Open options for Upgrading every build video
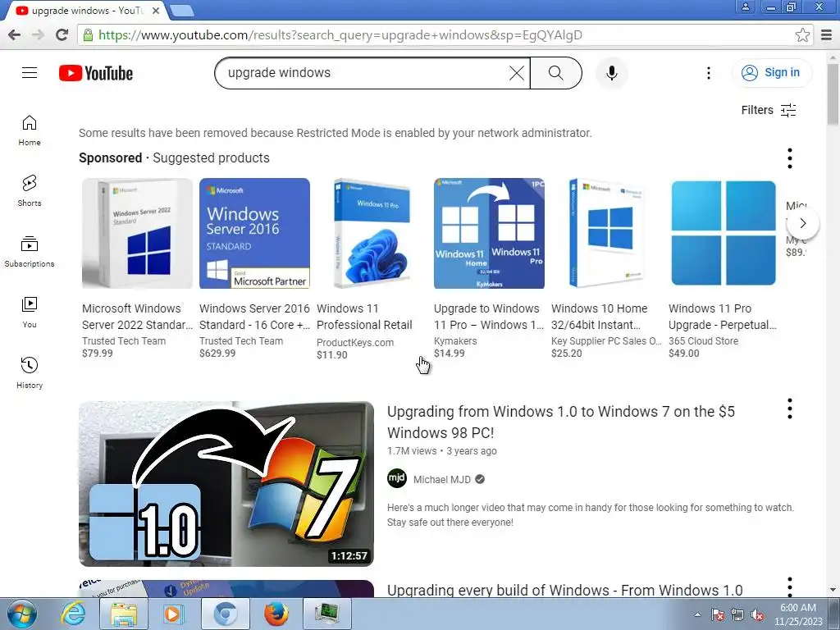The height and width of the screenshot is (630, 840). pyautogui.click(x=790, y=587)
